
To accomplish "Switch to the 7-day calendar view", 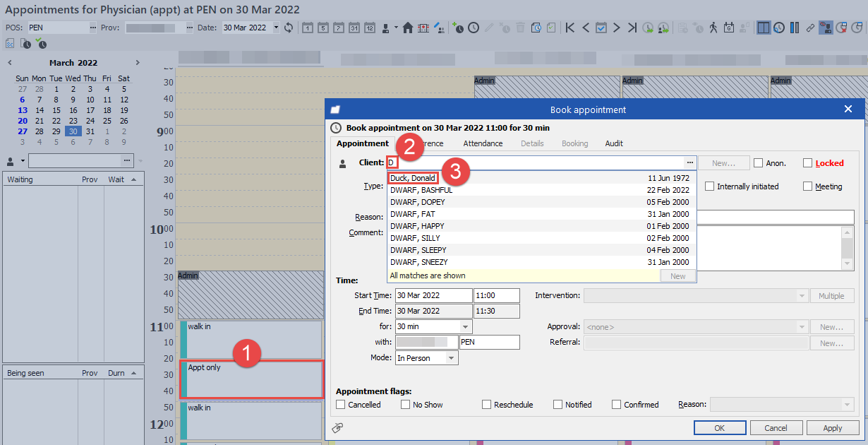I will tap(338, 28).
